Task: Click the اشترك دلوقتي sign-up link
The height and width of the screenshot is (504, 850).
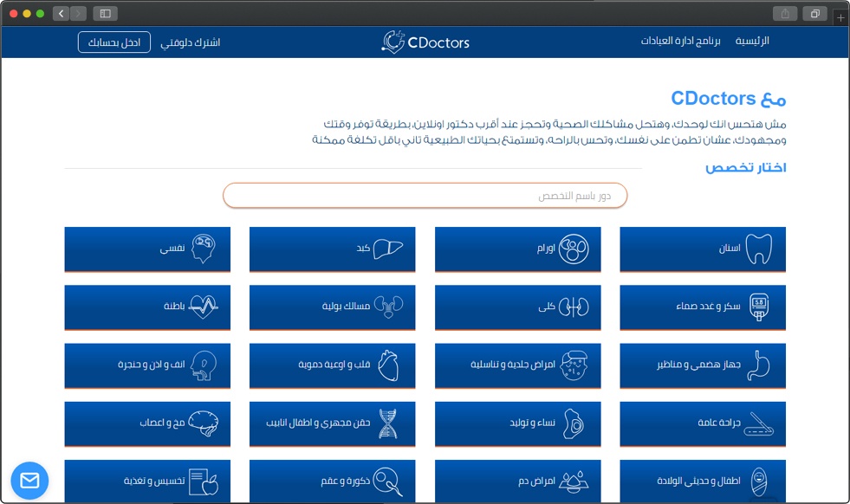Action: click(x=191, y=42)
